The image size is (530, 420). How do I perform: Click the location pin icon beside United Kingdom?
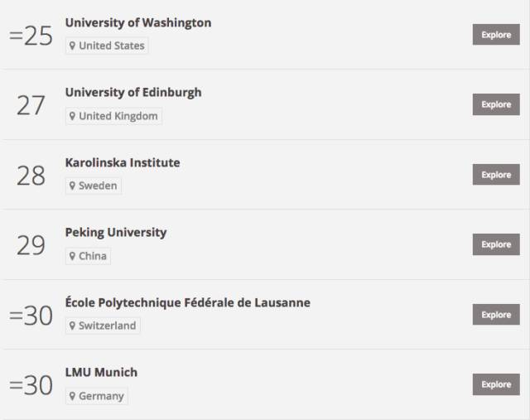click(x=72, y=116)
